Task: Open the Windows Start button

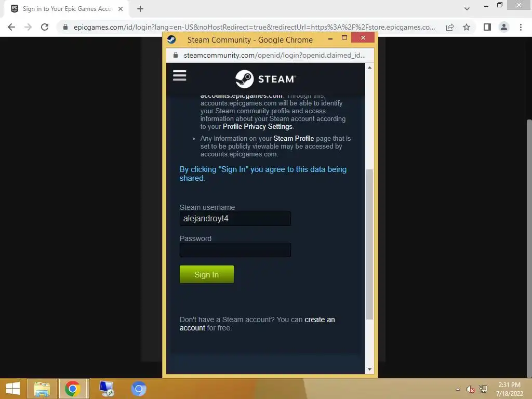Action: coord(13,389)
